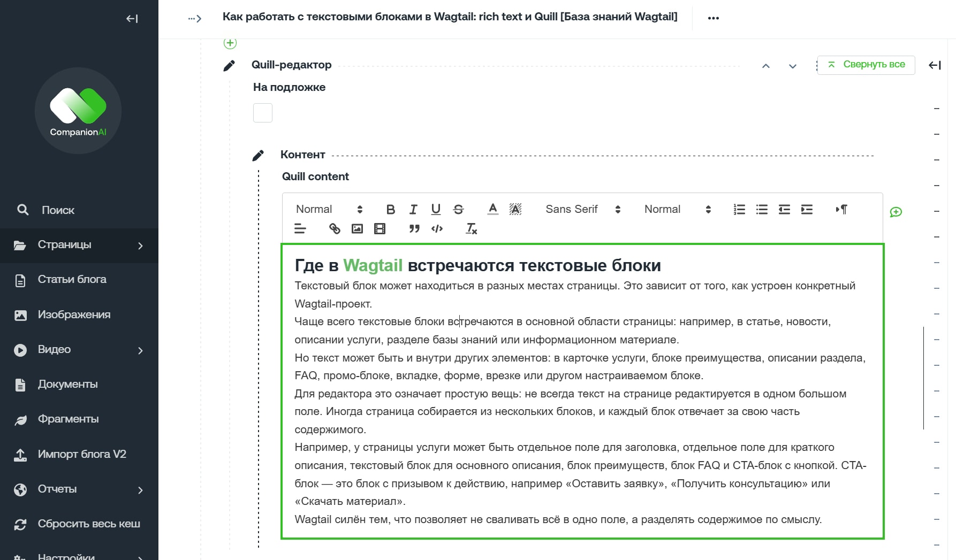Open Фрагменты in the sidebar
This screenshot has height=560, width=956.
click(x=79, y=419)
